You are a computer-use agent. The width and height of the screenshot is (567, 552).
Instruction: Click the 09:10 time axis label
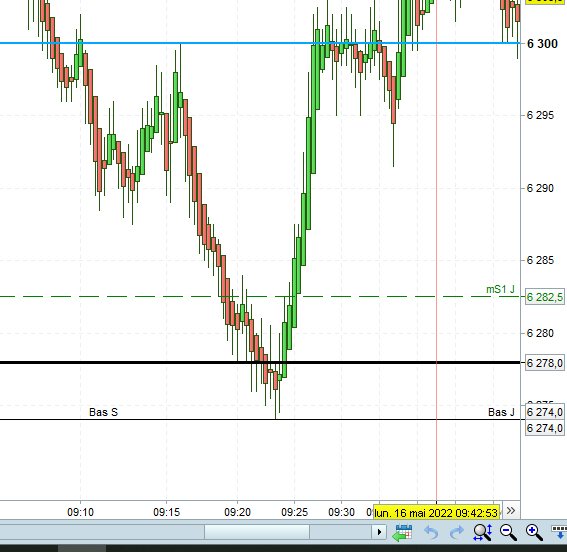[80, 512]
